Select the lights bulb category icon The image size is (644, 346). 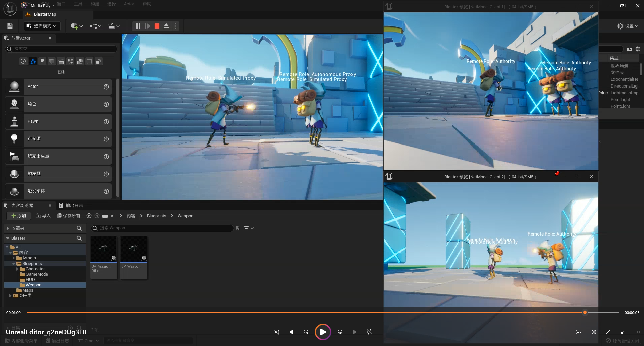click(42, 61)
